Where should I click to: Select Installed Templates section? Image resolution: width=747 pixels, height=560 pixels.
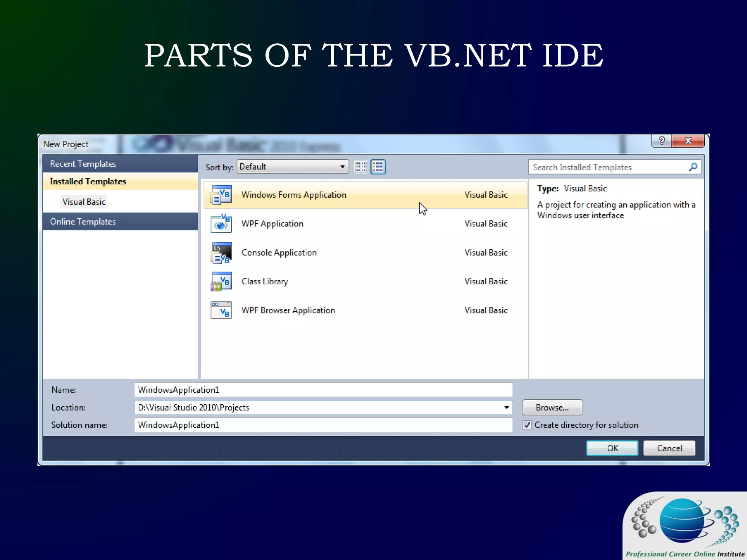tap(120, 181)
